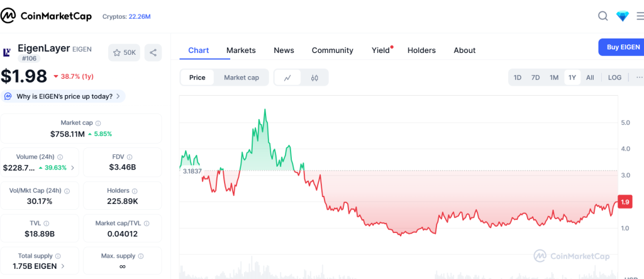
Task: Expand Total supply details arrow
Action: tap(61, 266)
